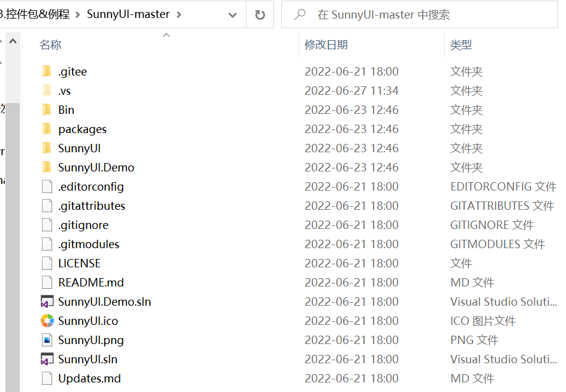
Task: Select the Bin folder name
Action: click(66, 110)
